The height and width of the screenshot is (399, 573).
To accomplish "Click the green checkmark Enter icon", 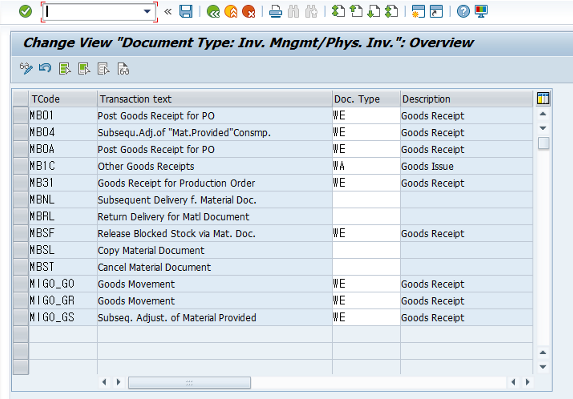I will 25,12.
